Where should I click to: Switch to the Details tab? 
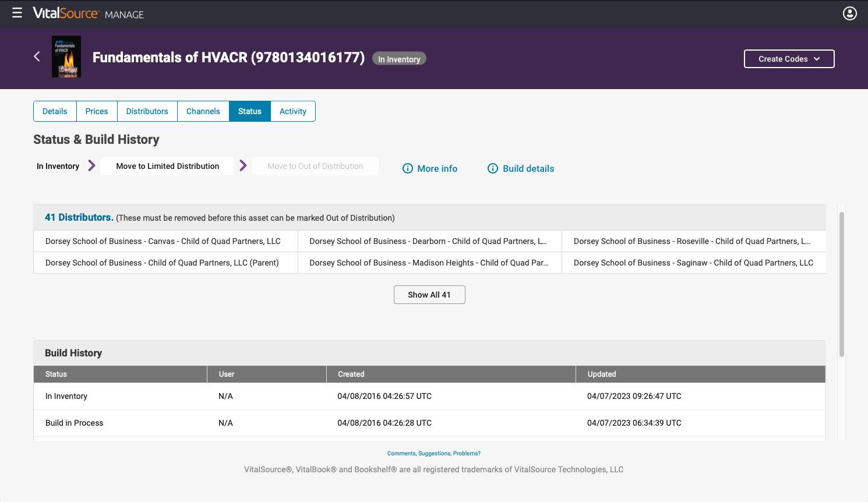pos(55,111)
